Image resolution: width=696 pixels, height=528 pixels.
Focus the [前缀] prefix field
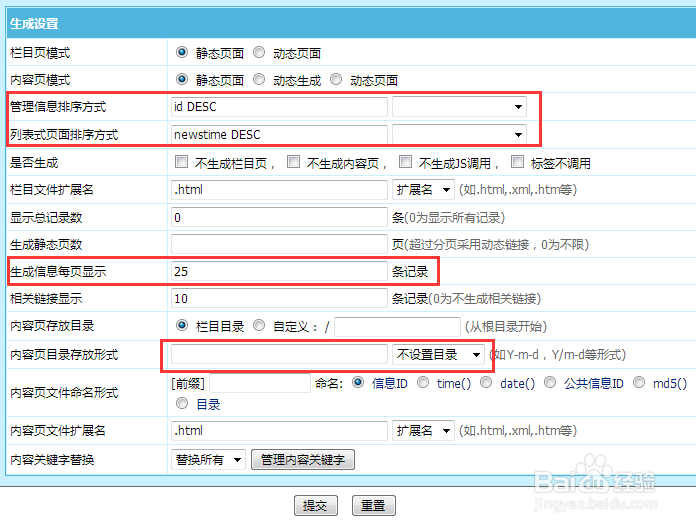pos(260,383)
